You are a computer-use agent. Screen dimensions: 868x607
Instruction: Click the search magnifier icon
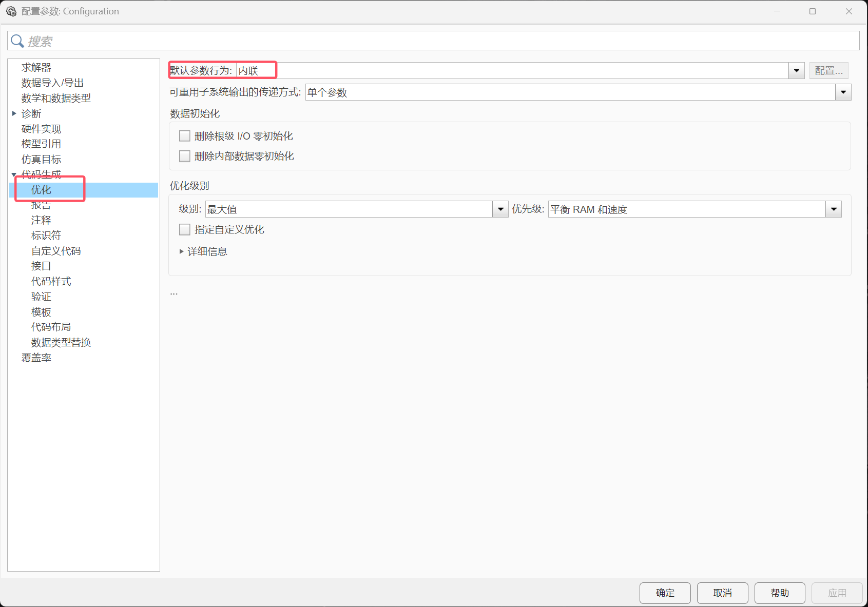pos(17,41)
